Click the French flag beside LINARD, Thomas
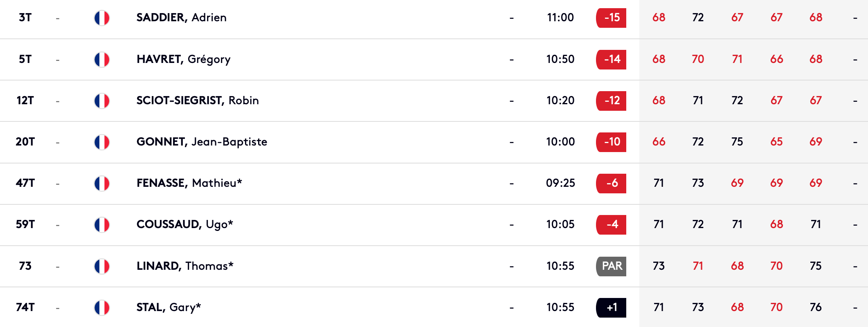Screen dimensions: 868x327 (102, 267)
